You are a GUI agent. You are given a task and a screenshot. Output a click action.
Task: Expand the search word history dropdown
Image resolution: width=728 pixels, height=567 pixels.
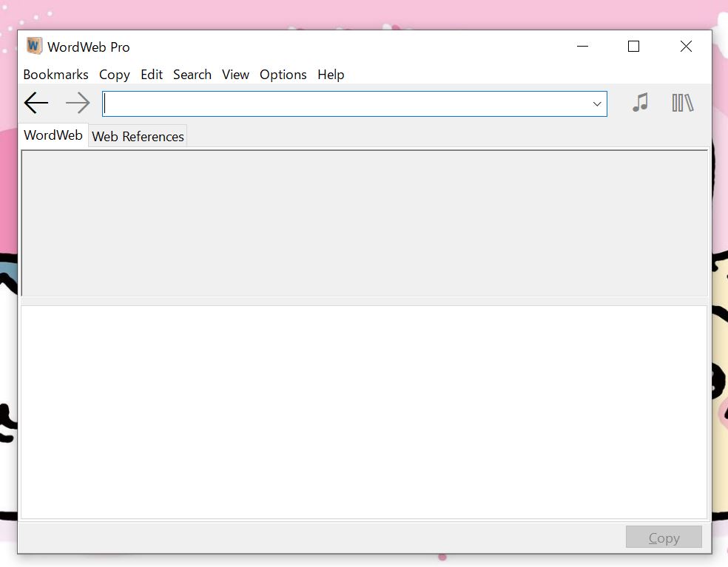597,104
